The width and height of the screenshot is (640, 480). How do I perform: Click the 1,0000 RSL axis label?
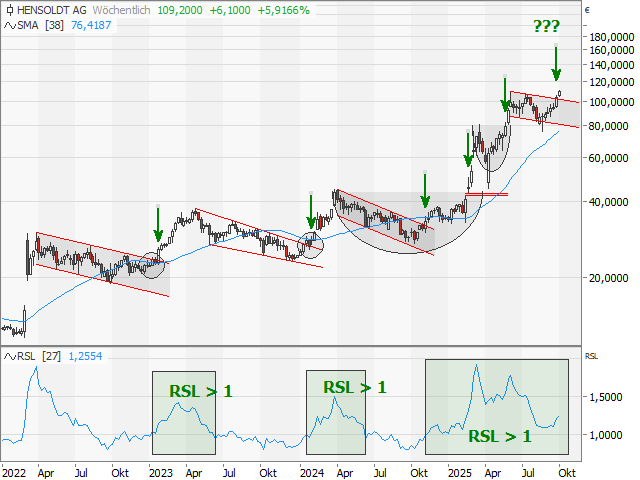pyautogui.click(x=606, y=436)
